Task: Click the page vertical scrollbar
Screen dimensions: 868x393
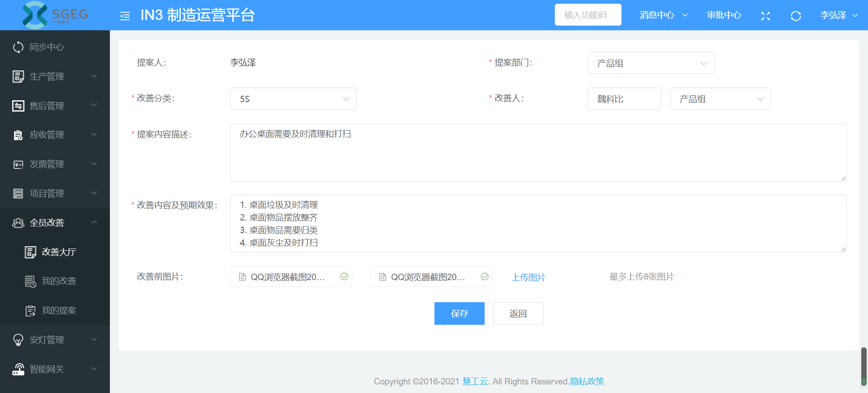Action: point(863,366)
